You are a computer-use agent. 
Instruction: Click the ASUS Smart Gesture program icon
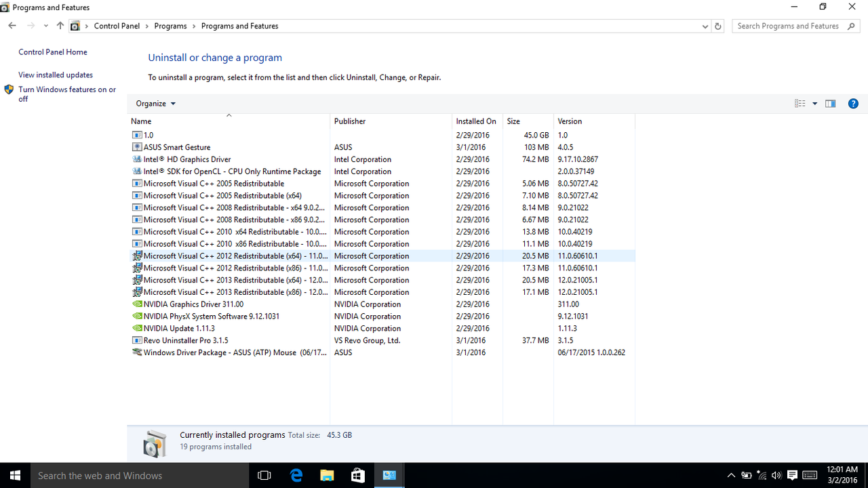pyautogui.click(x=137, y=147)
